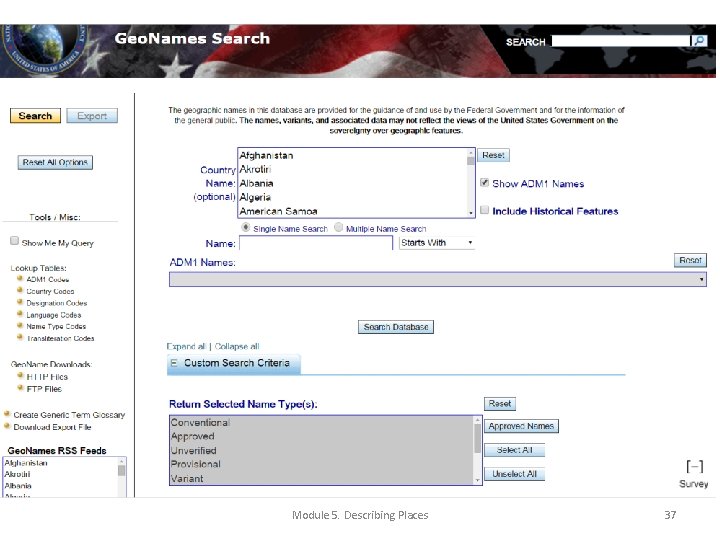Click the header SEARCH text box
Screen dimensions: 720x540
coord(621,41)
